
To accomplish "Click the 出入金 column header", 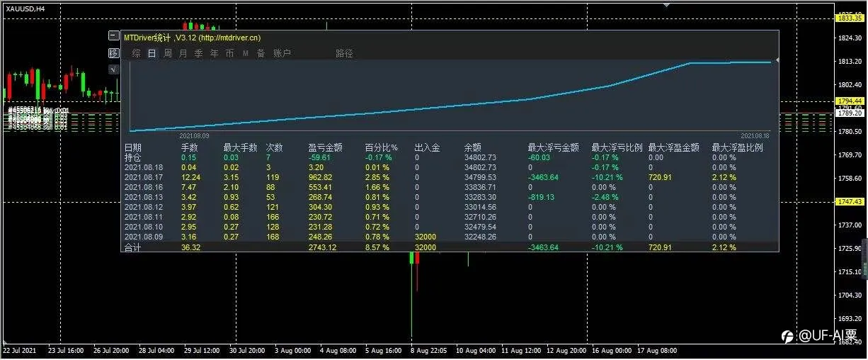I will click(x=428, y=147).
